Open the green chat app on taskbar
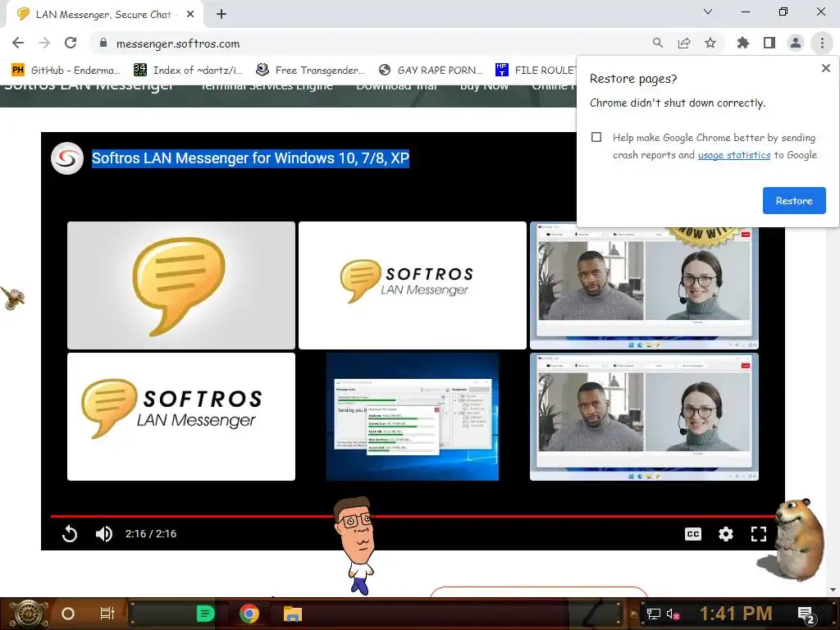Viewport: 840px width, 630px height. click(x=205, y=614)
